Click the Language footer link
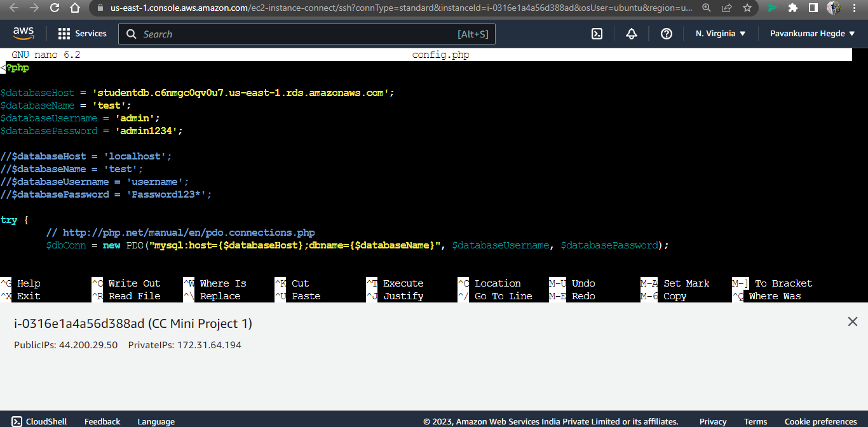Screen dimensions: 868x427 [156, 421]
